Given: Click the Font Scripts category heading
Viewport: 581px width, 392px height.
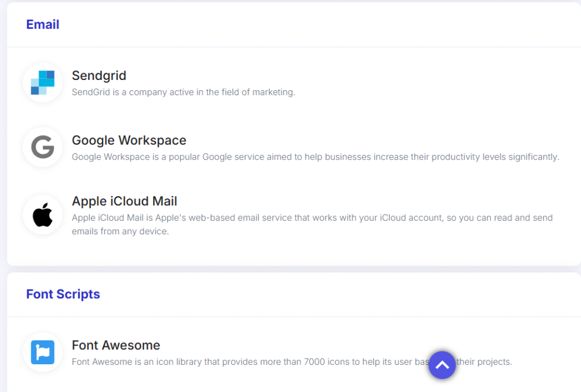Looking at the screenshot, I should tap(63, 294).
